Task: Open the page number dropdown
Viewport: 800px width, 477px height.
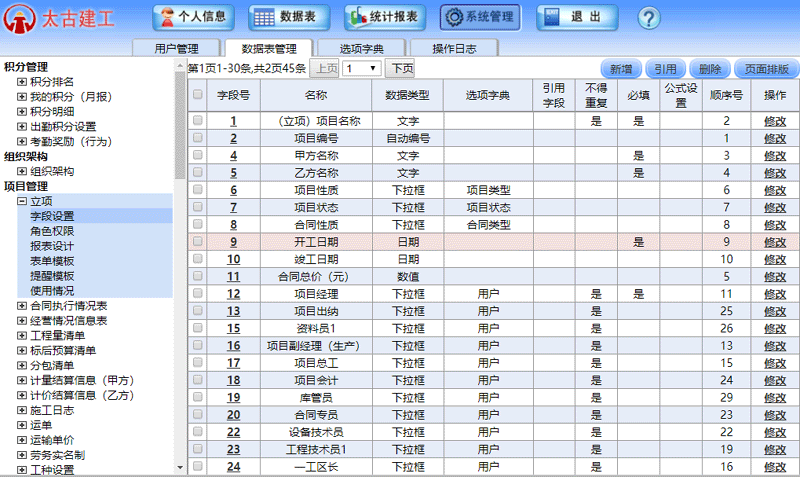Action: pyautogui.click(x=362, y=68)
